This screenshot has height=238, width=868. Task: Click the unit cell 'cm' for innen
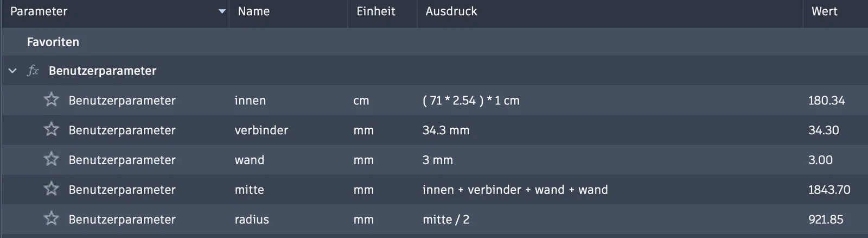tap(361, 101)
